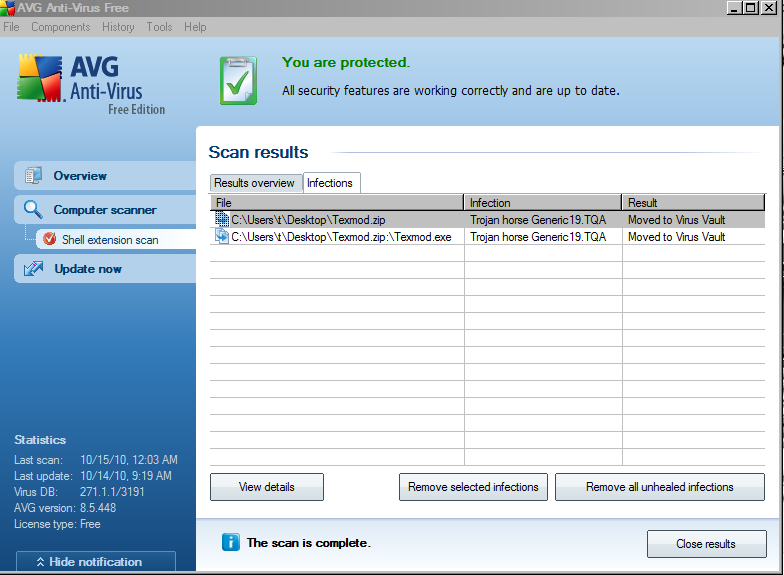Sort by the Infection column header
The image size is (784, 575).
pos(542,202)
